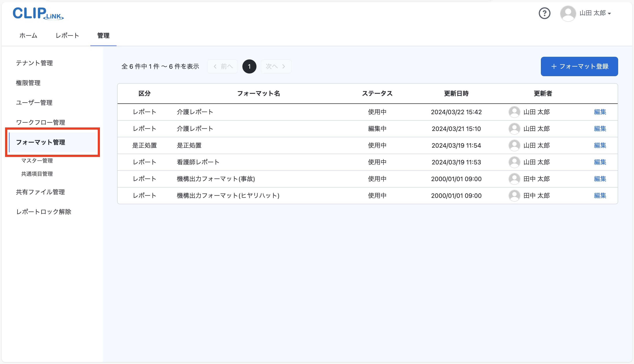Go to next page with 次へ
Viewport: 634px width, 364px height.
tap(276, 66)
